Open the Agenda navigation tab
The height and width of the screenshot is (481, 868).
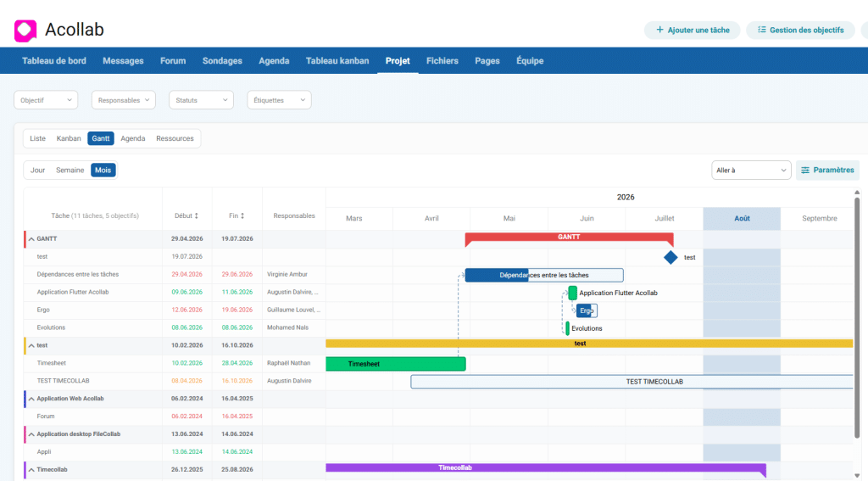coord(274,61)
